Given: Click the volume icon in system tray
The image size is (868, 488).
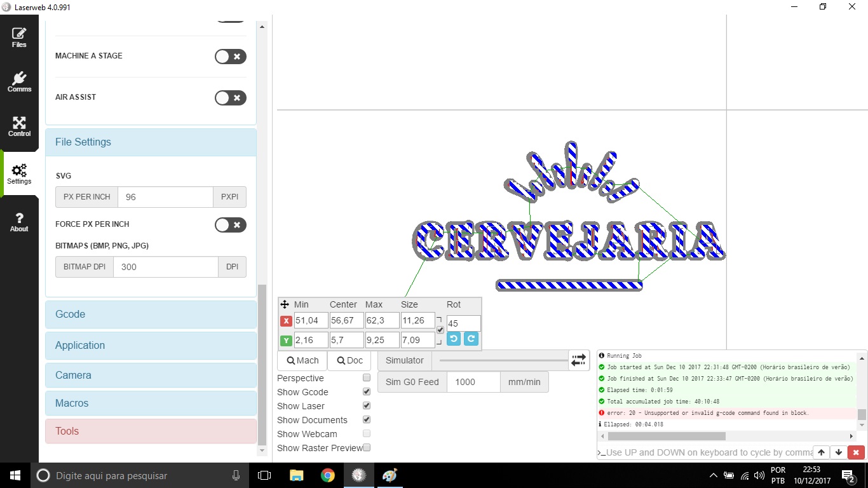Looking at the screenshot, I should point(759,475).
